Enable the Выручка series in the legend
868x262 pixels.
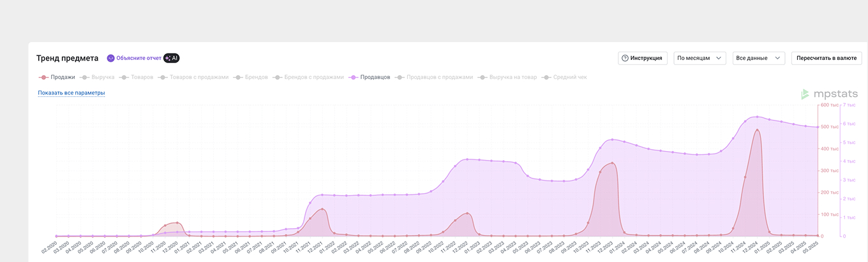pos(98,77)
